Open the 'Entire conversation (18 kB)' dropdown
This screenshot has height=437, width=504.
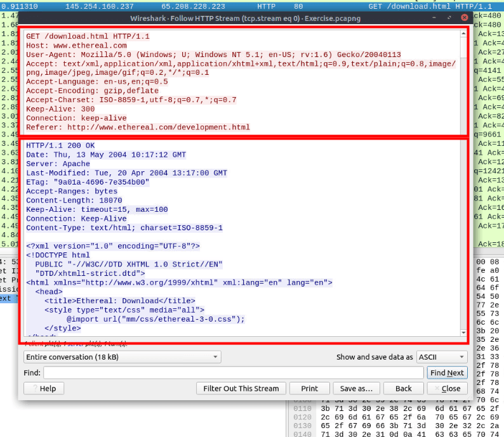pos(122,357)
